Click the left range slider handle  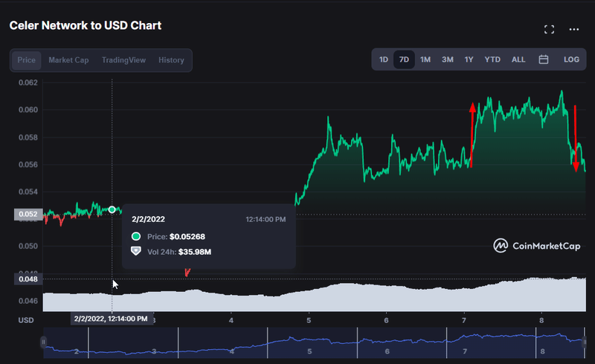point(43,342)
